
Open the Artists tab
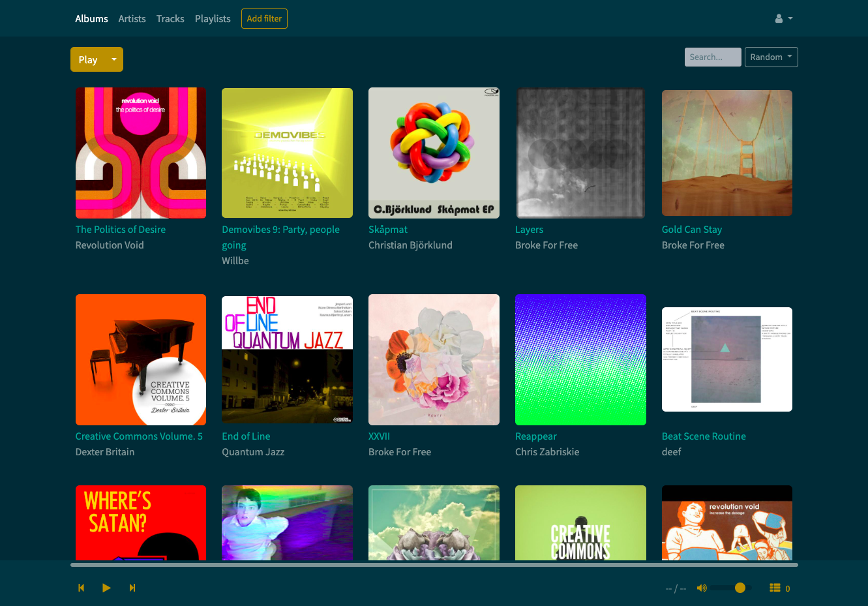132,19
